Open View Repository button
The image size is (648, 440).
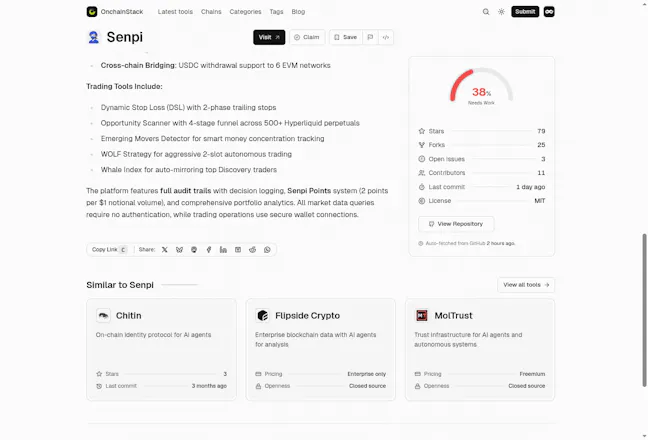click(x=456, y=224)
